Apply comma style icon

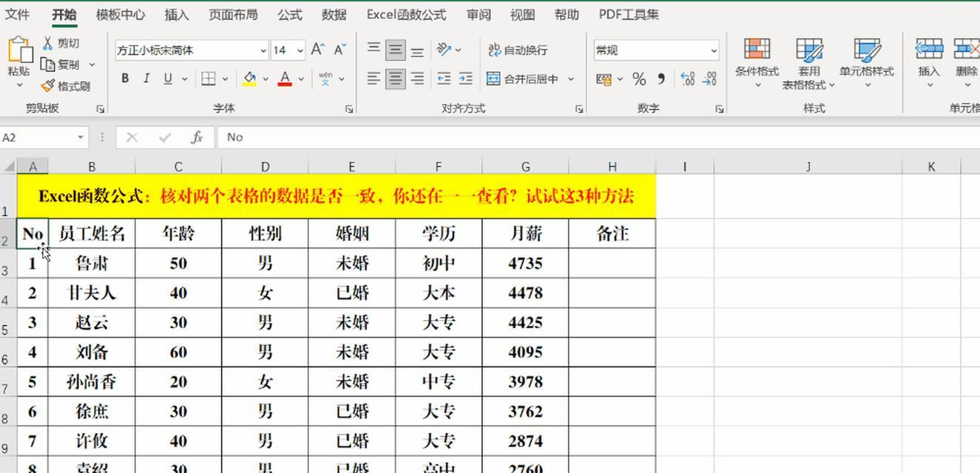(660, 78)
